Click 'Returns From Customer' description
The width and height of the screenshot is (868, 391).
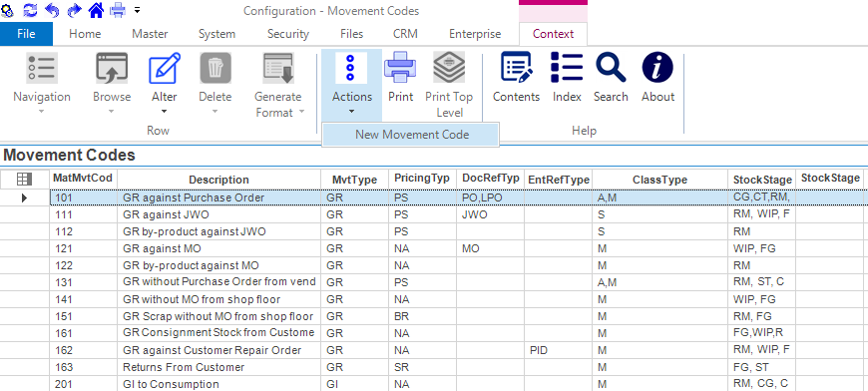218,367
